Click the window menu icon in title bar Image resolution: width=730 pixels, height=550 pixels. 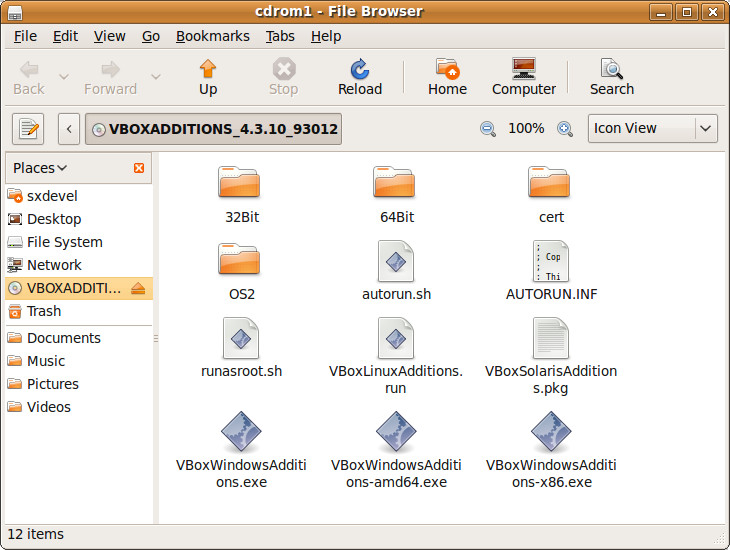tap(15, 12)
